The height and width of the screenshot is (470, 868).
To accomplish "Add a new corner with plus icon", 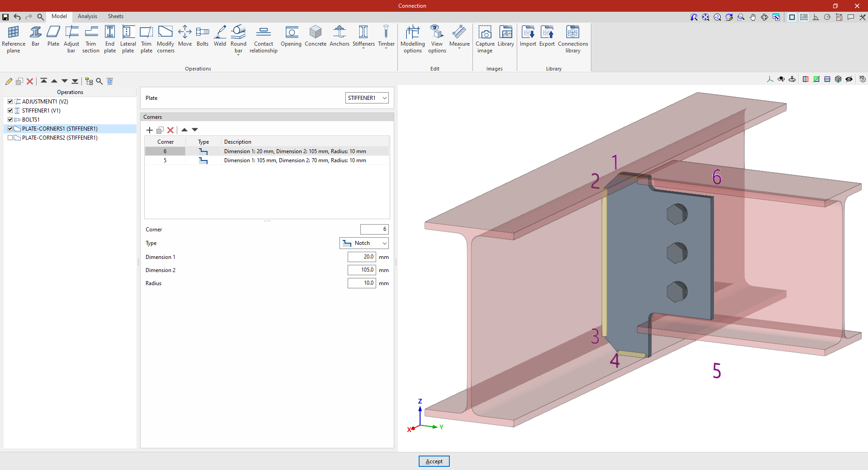I will (150, 130).
